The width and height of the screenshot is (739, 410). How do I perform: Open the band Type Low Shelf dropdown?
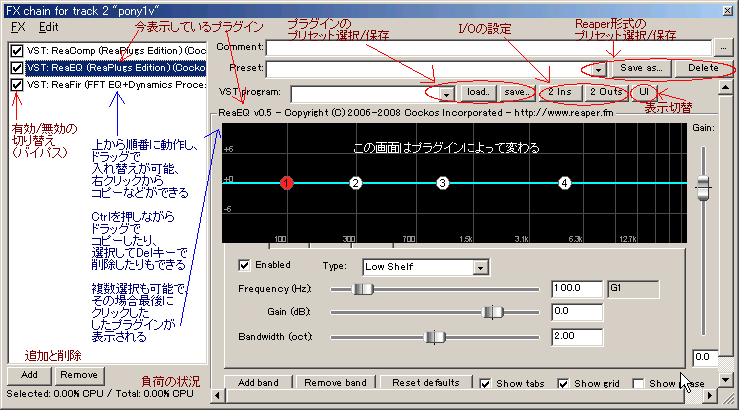[x=481, y=267]
